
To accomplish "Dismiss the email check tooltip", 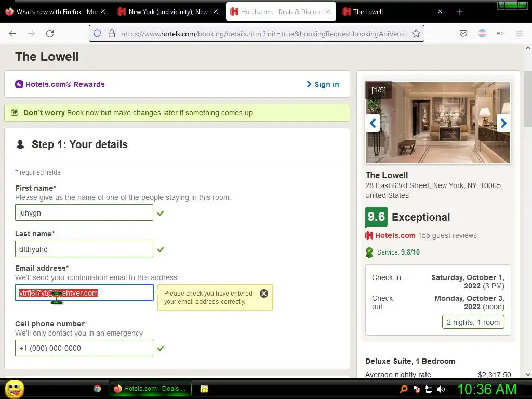I will 263,294.
